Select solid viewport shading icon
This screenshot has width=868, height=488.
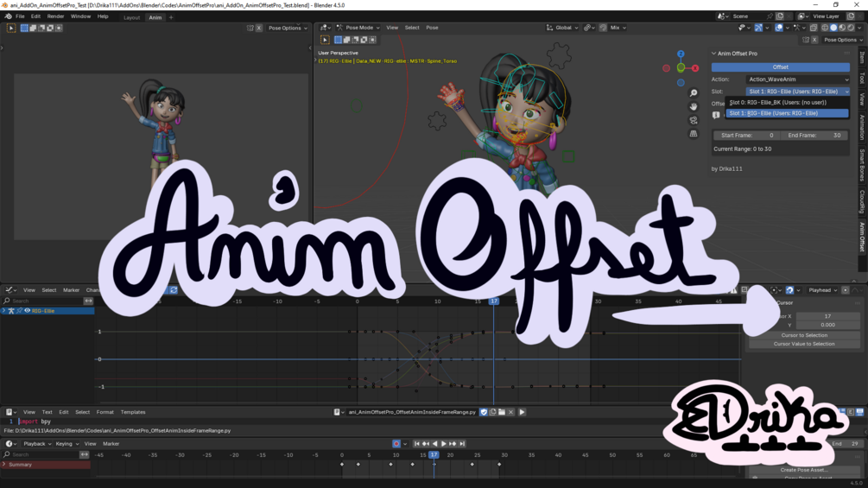pyautogui.click(x=833, y=28)
